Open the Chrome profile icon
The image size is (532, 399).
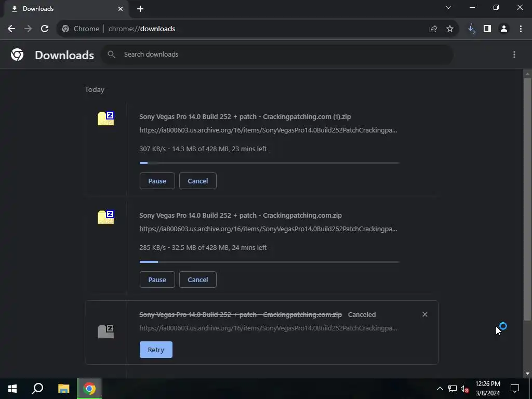(x=504, y=29)
